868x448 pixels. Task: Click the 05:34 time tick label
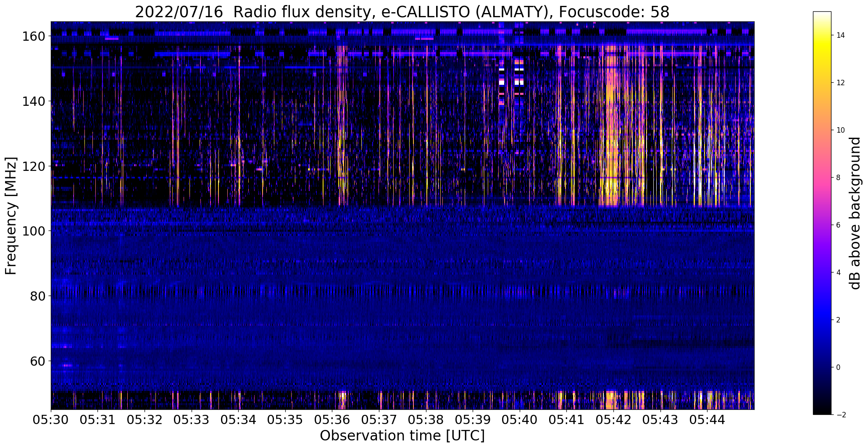(239, 420)
